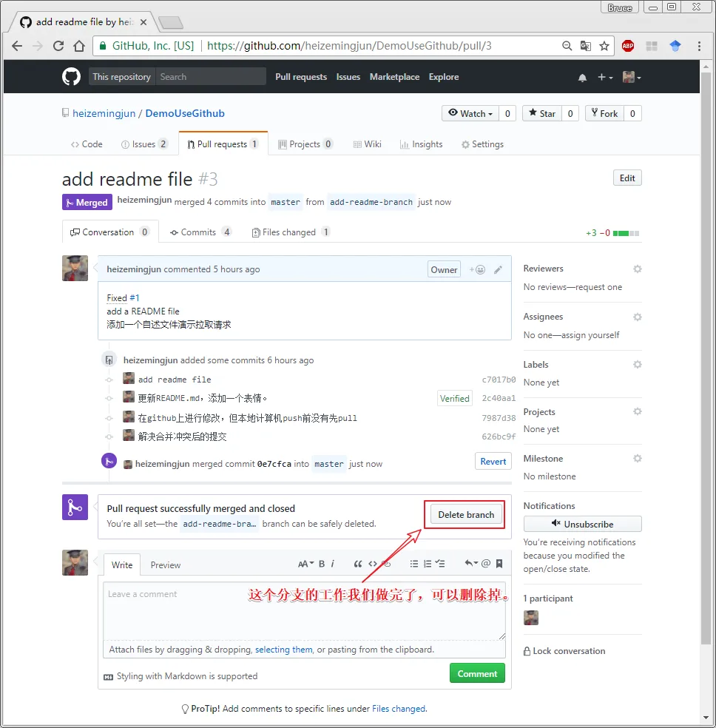Add a numbered list in comment toolbar
This screenshot has width=716, height=728.
coord(428,564)
